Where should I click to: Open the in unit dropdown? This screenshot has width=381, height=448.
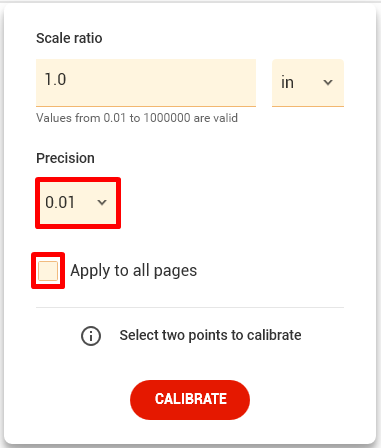308,83
